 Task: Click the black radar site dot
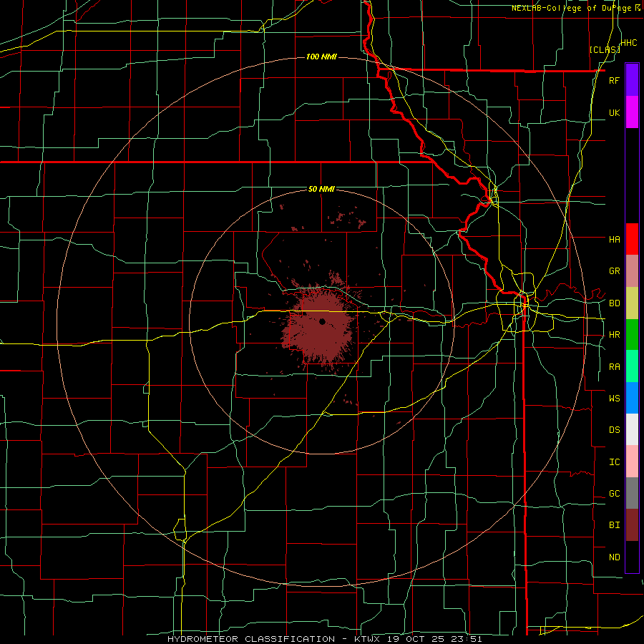[322, 321]
